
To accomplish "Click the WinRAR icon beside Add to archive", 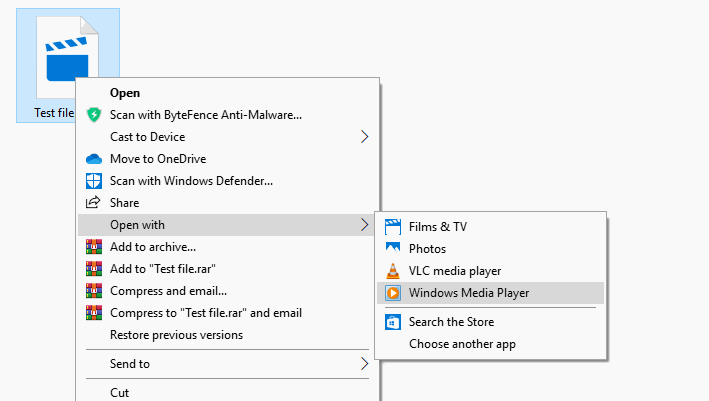I will 94,247.
